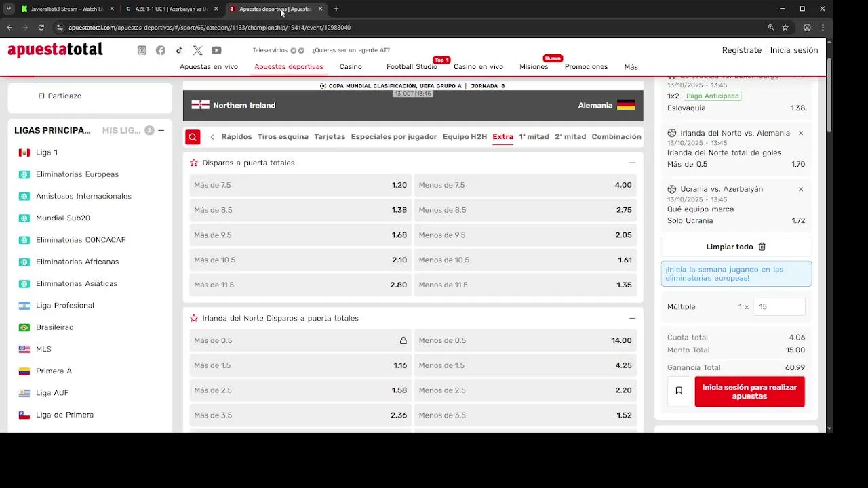Image resolution: width=868 pixels, height=488 pixels.
Task: Select the Combinación tab
Action: tap(616, 137)
